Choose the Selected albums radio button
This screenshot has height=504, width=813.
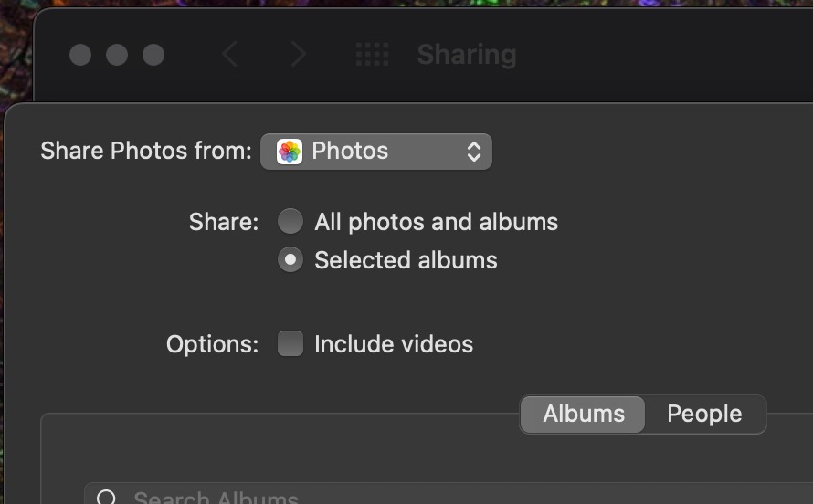click(x=290, y=259)
